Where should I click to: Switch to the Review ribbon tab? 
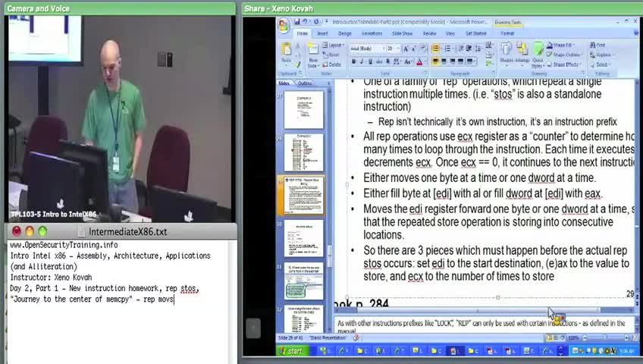[429, 33]
